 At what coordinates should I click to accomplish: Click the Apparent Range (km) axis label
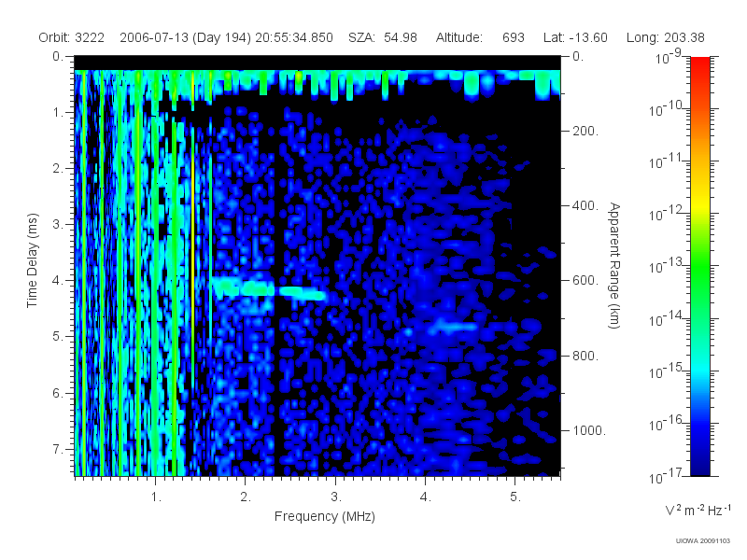614,265
